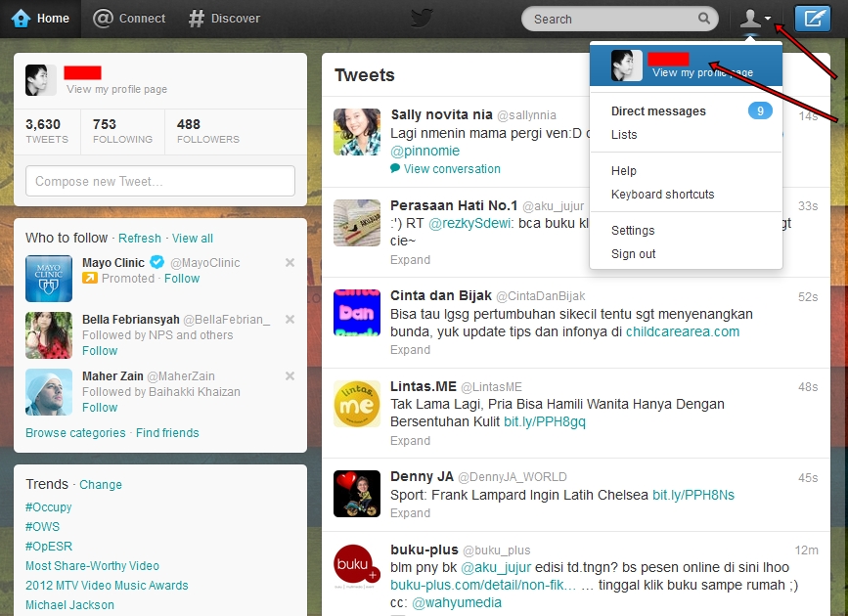Click the search magnifier icon
The image size is (848, 616).
pyautogui.click(x=703, y=19)
